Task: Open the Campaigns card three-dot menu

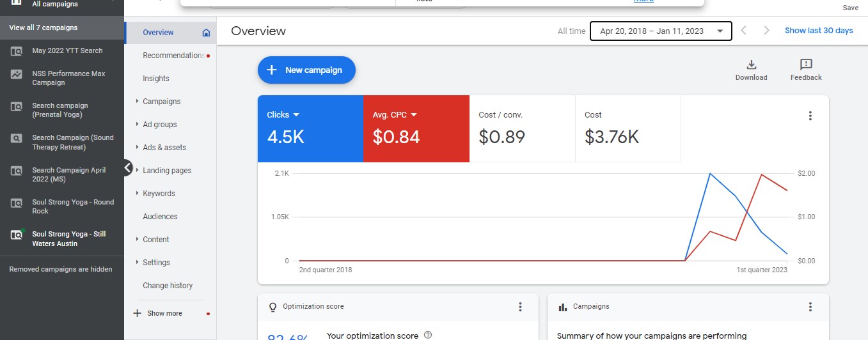Action: pos(810,307)
